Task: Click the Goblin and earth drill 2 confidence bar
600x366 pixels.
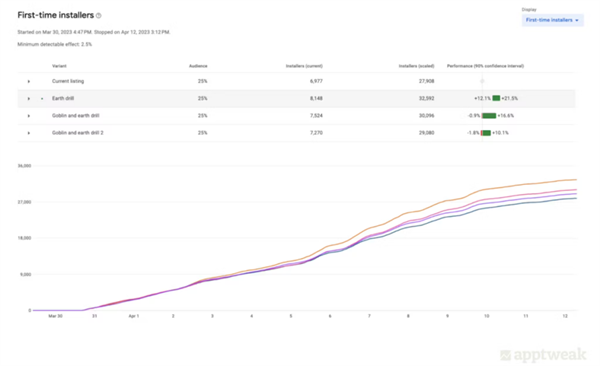Action: coord(486,133)
